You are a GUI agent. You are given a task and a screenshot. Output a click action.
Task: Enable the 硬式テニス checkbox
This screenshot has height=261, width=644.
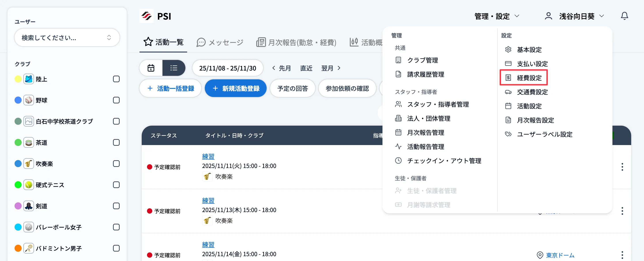[116, 185]
